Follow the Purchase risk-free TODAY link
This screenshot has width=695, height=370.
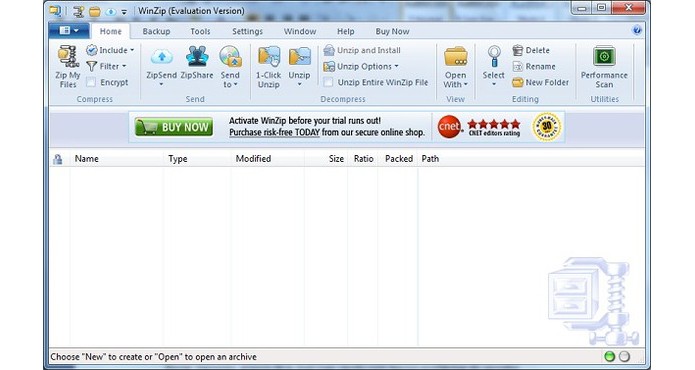(274, 132)
